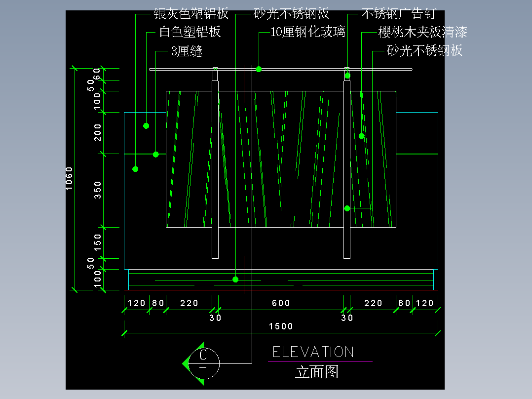Select the 1500 overall width dimension

tap(281, 326)
